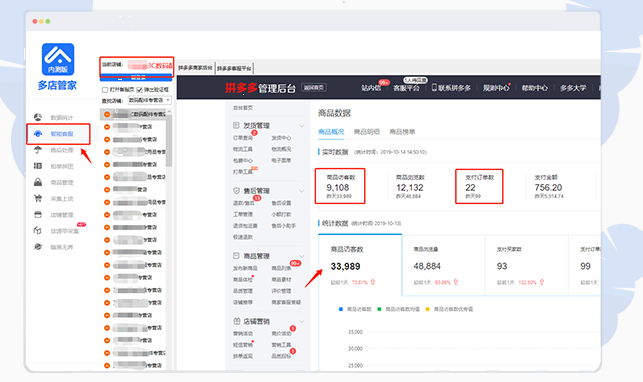643x382 pixels.
Task: Click the 发货管理 section icon
Action: (x=236, y=125)
